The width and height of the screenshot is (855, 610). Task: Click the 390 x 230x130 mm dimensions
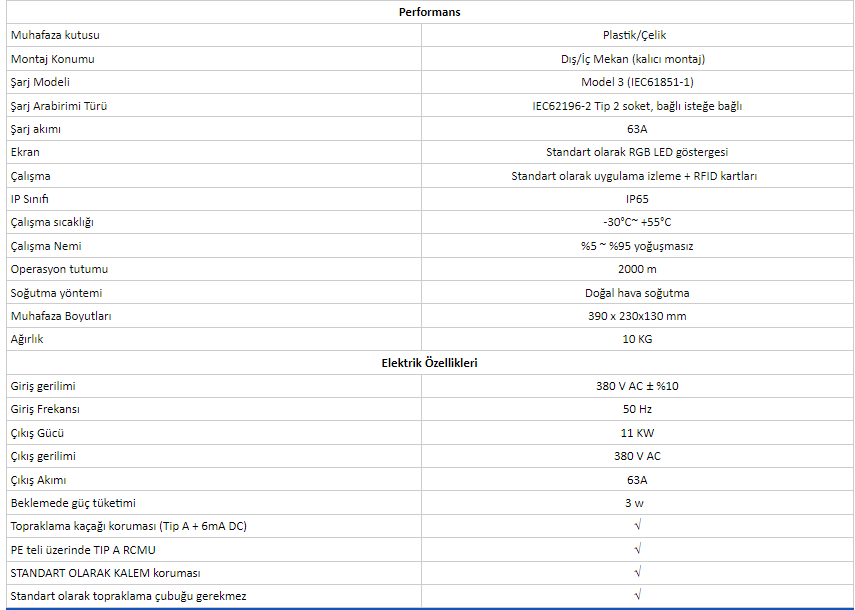[637, 316]
